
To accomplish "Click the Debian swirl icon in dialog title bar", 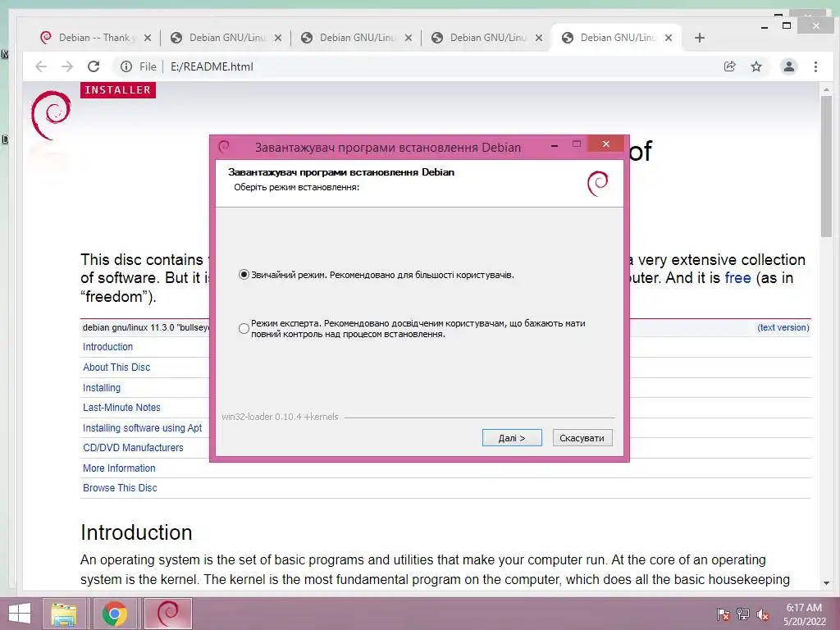I will [x=224, y=146].
